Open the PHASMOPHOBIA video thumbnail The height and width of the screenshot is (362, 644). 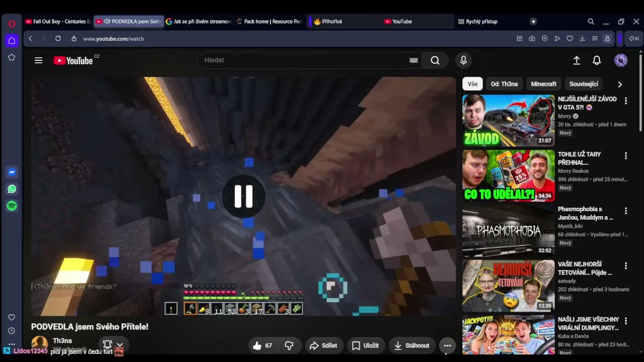(509, 231)
